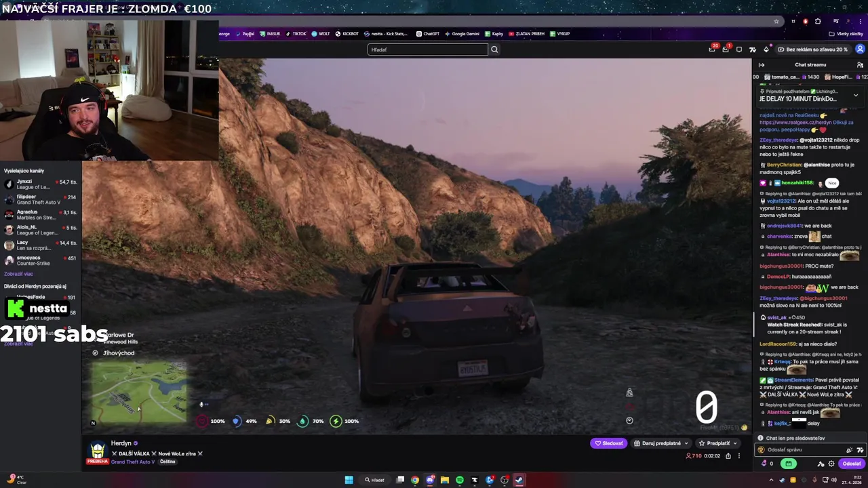Click 'Bez reklám so zľavou 20 %' button

click(813, 49)
